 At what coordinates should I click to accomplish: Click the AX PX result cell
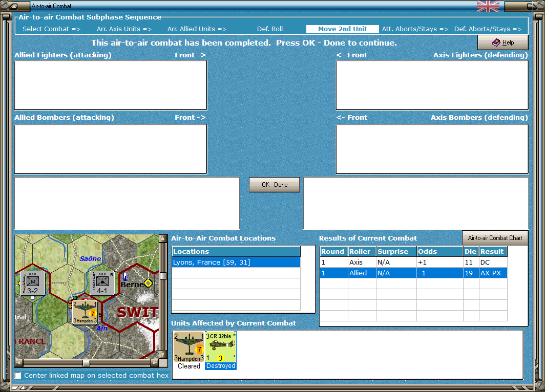click(493, 273)
